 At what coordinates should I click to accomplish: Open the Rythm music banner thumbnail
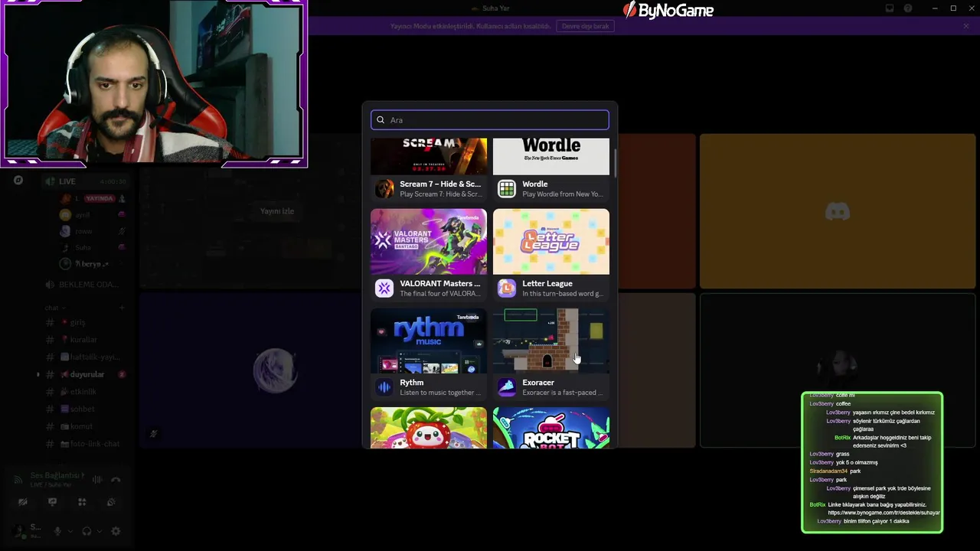(429, 341)
